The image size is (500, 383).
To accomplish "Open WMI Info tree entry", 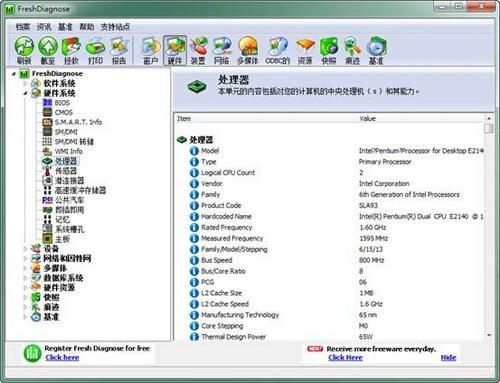I will coord(68,151).
